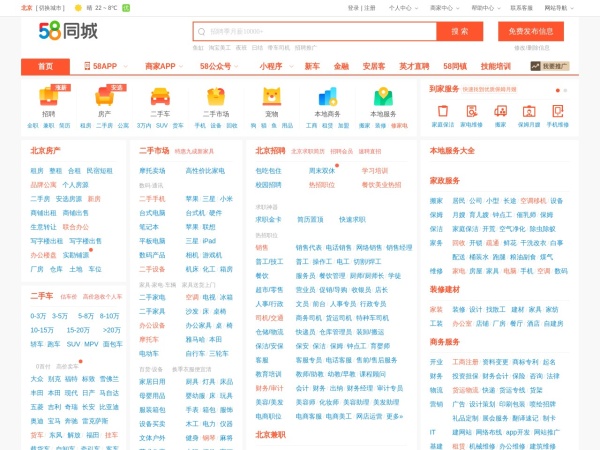Open the 二手市场 shopping basket icon

point(216,98)
